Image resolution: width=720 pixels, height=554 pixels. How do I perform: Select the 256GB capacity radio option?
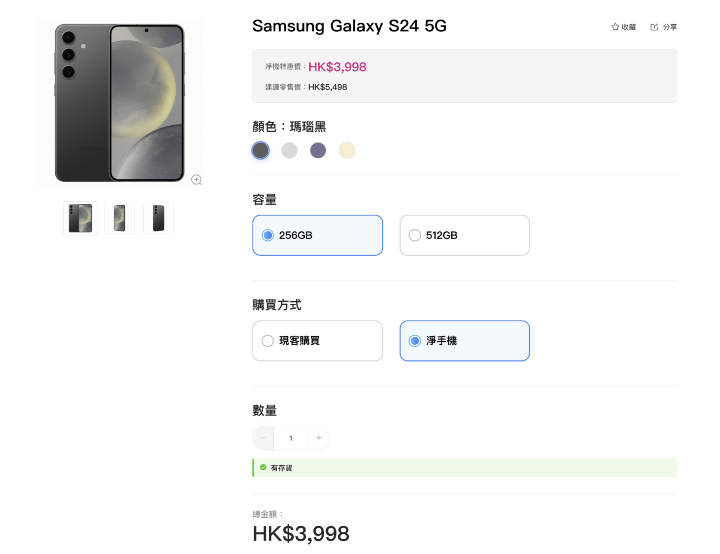pos(317,235)
